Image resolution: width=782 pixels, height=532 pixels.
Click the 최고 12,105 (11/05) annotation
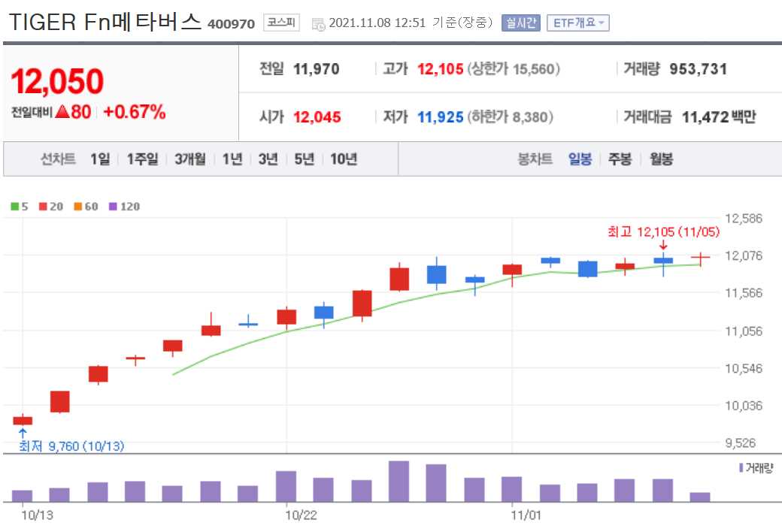[663, 231]
